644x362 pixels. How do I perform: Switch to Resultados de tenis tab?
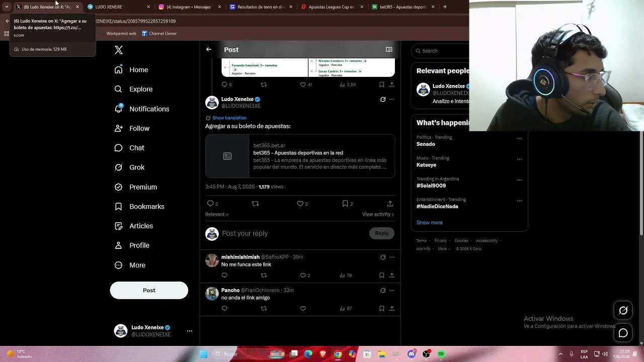(262, 7)
